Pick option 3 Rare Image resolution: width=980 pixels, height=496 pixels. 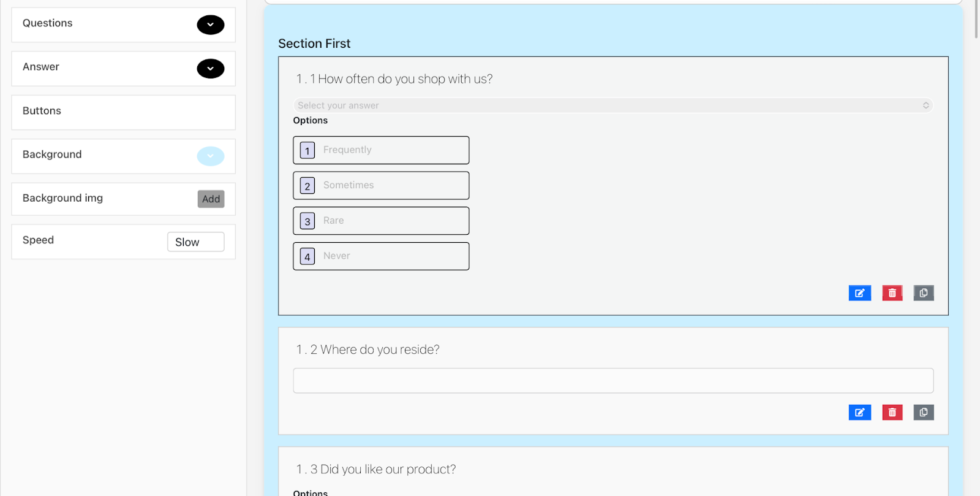(381, 221)
